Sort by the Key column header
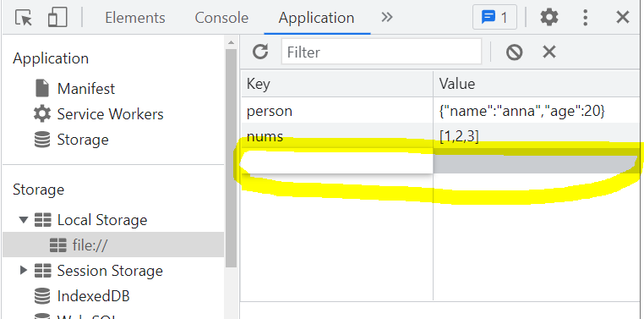Viewport: 644px width, 319px height. (x=336, y=84)
